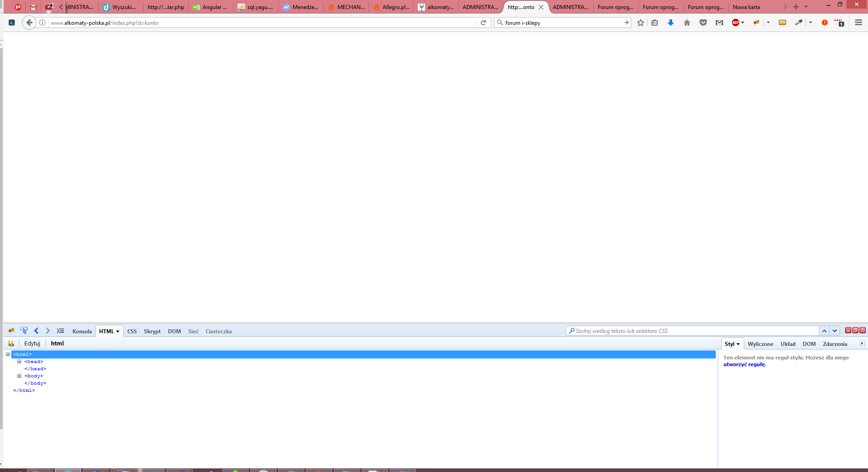The image size is (868, 472).
Task: Click the yellow ruler measuring tool icon
Action: tap(782, 23)
